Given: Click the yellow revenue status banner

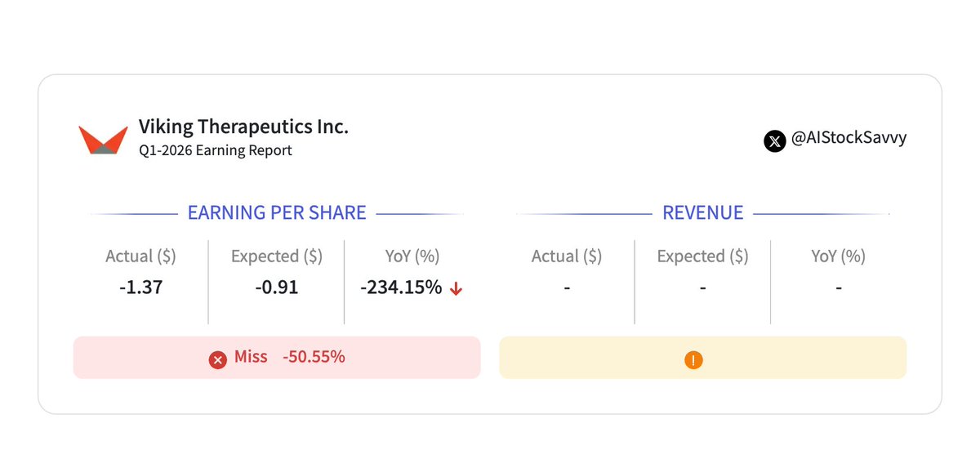Looking at the screenshot, I should tap(702, 358).
